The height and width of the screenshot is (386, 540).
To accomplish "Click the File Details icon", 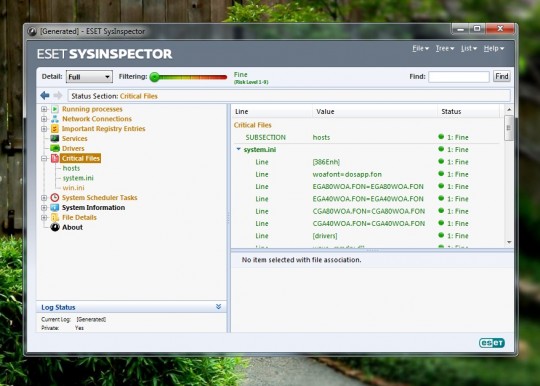I will pos(54,218).
